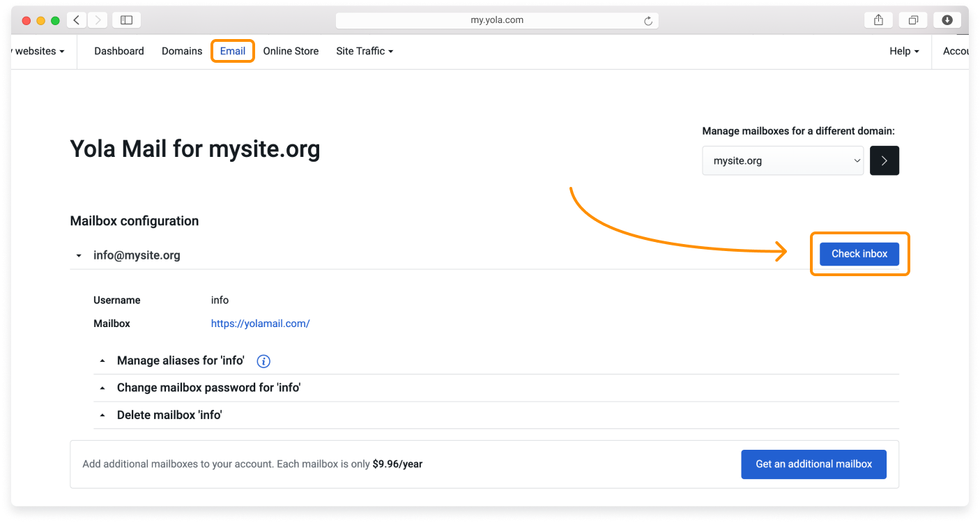Switch to the Domains tab
980x523 pixels.
point(182,51)
